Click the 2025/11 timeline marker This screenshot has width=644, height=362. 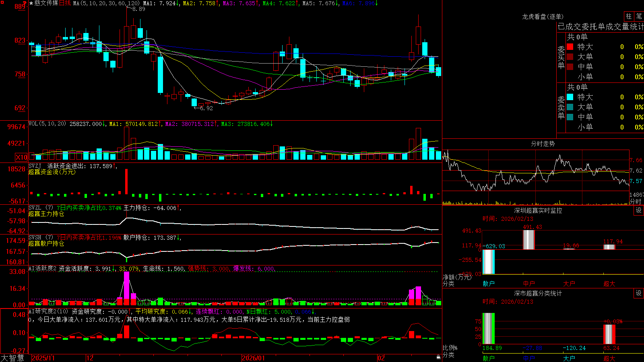(x=43, y=358)
